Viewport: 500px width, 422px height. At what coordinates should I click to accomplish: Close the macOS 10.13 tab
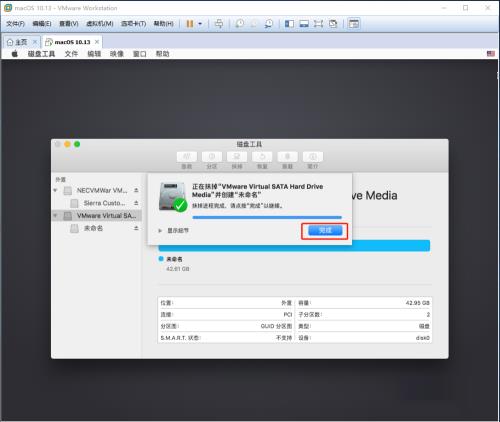[97, 42]
